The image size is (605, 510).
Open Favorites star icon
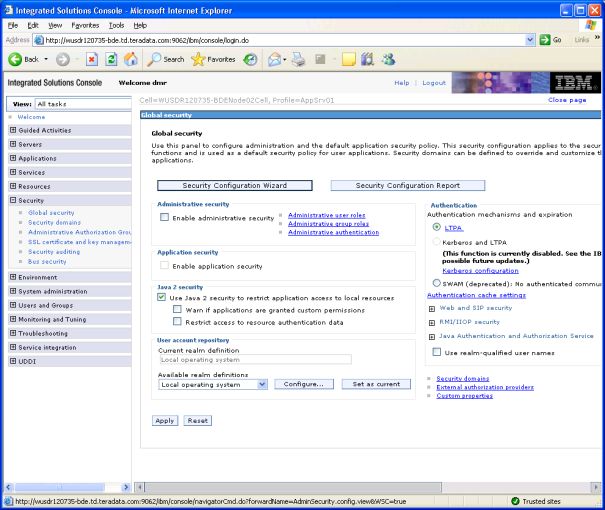198,59
